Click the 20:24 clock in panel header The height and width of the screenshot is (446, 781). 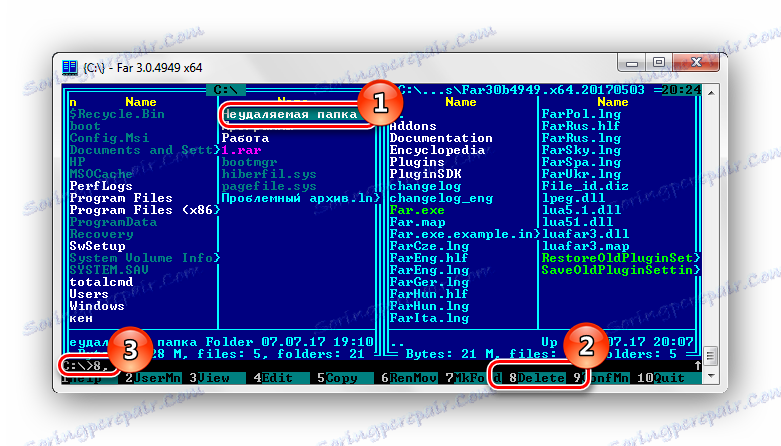(681, 90)
